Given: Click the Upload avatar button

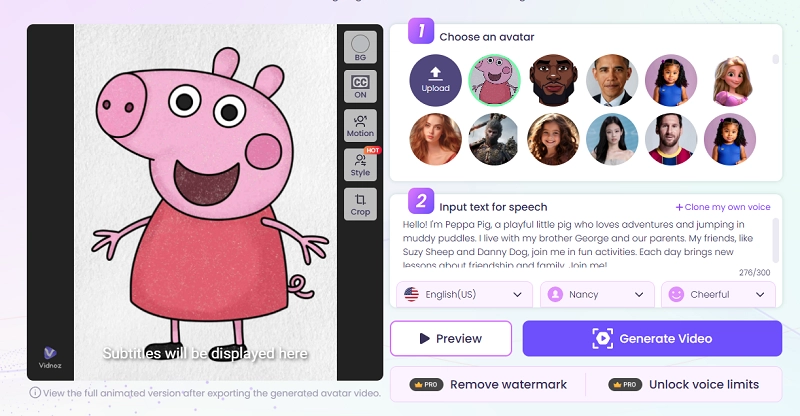Looking at the screenshot, I should (435, 81).
